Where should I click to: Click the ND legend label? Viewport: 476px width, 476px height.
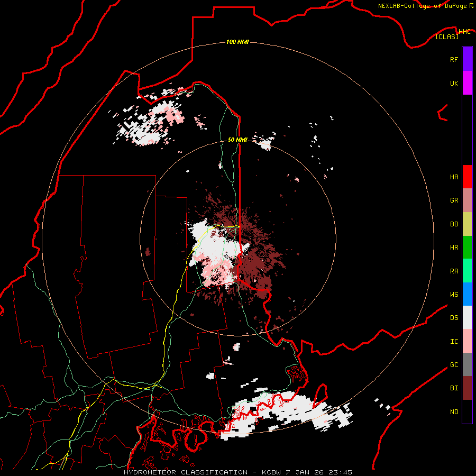454,412
